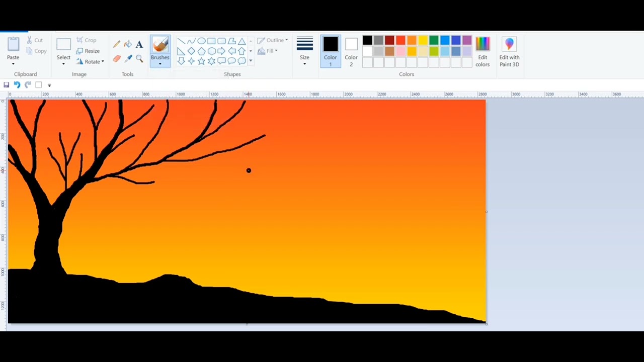Pick the purple color swatch

(x=467, y=40)
